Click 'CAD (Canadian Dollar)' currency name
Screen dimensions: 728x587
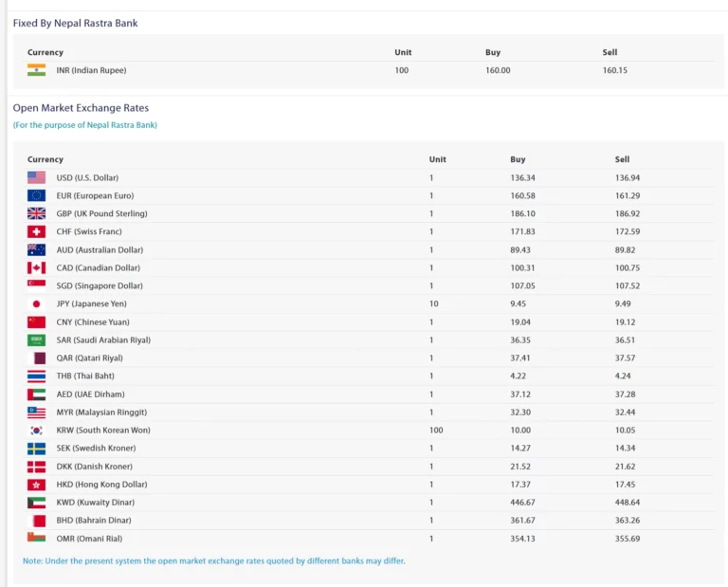[98, 268]
